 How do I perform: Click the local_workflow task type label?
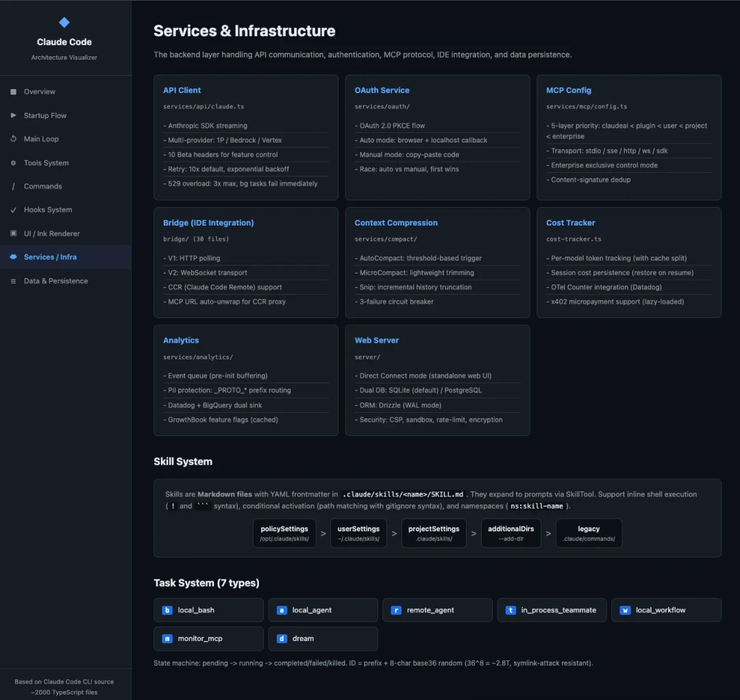coord(661,610)
